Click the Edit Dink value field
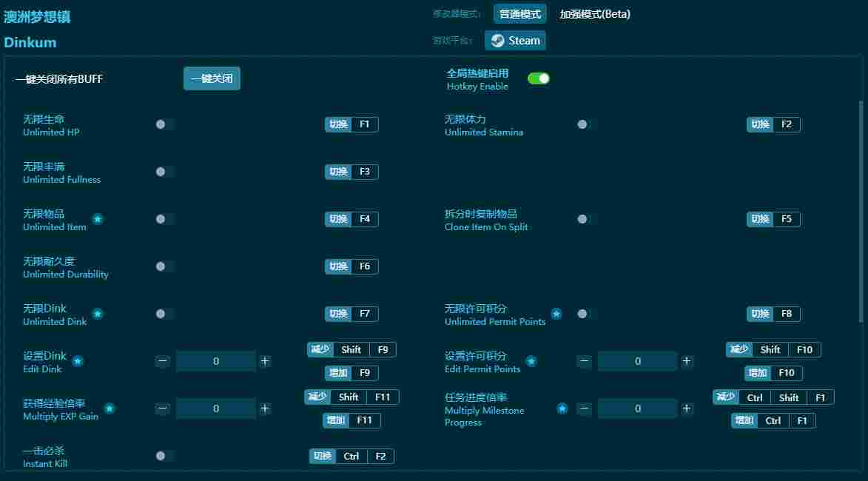Viewport: 868px width, 481px height. pos(216,361)
